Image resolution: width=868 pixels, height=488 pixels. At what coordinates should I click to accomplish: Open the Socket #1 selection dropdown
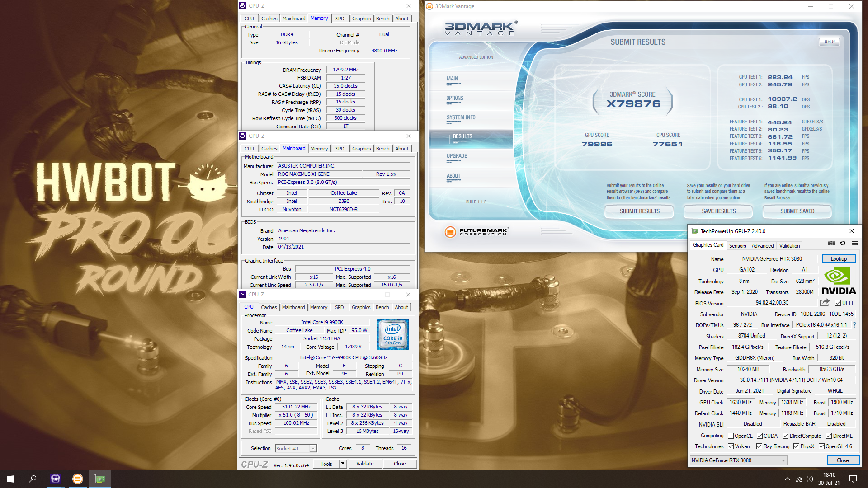pos(296,449)
